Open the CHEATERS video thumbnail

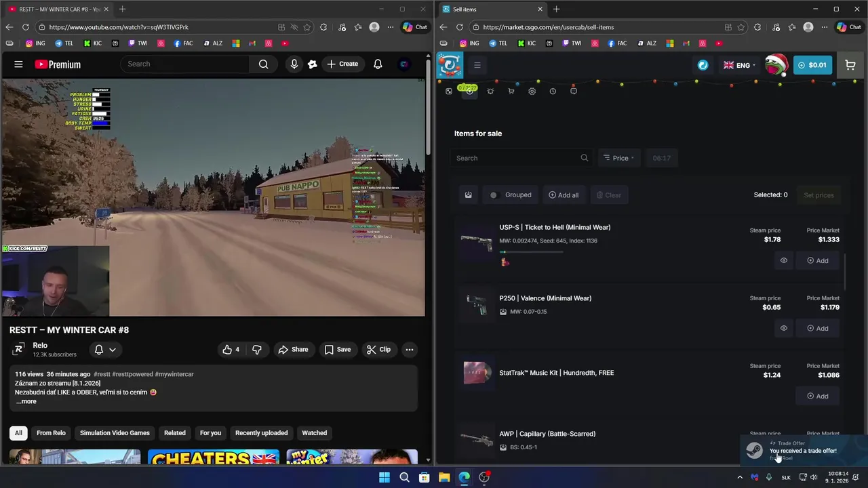pos(213,457)
